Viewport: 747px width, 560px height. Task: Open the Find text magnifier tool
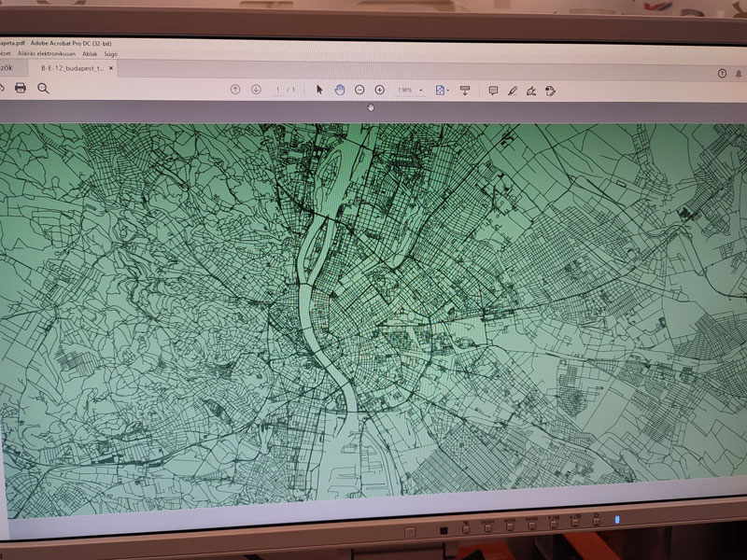[43, 89]
